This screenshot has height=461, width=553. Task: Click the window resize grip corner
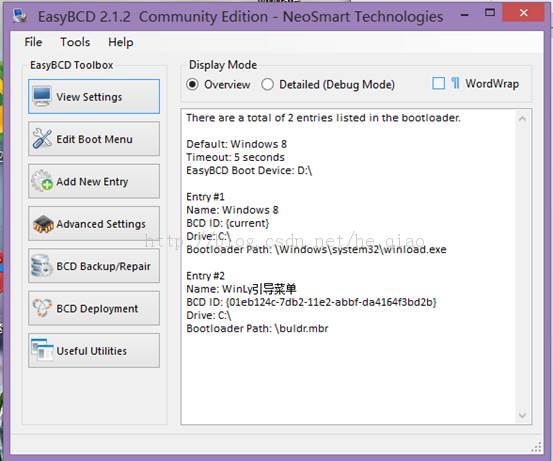(536, 447)
